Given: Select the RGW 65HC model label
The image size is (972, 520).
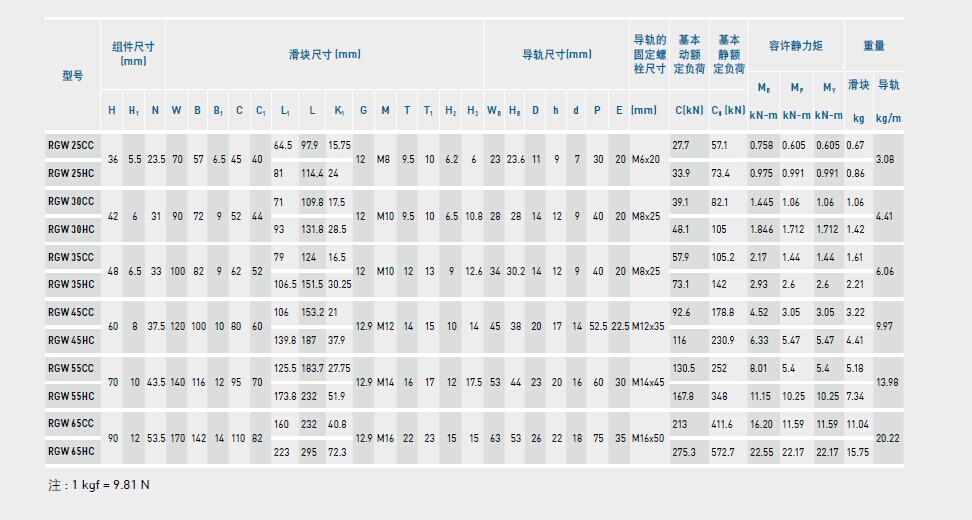Looking at the screenshot, I should coord(71,451).
